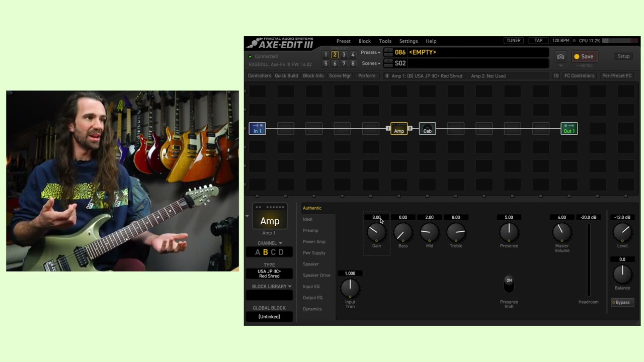Toggle the Presence Shift switch

pos(509,284)
